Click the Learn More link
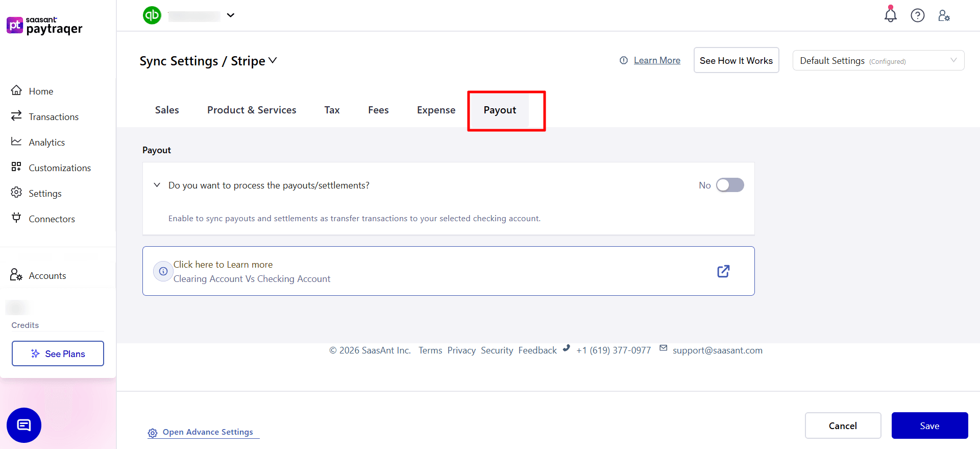Viewport: 980px width, 449px height. coord(657,60)
